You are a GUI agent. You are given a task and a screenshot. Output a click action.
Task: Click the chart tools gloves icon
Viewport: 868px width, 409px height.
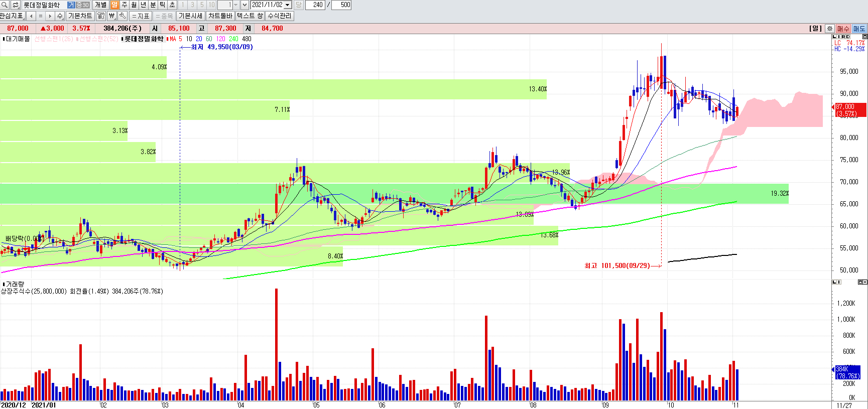(101, 16)
